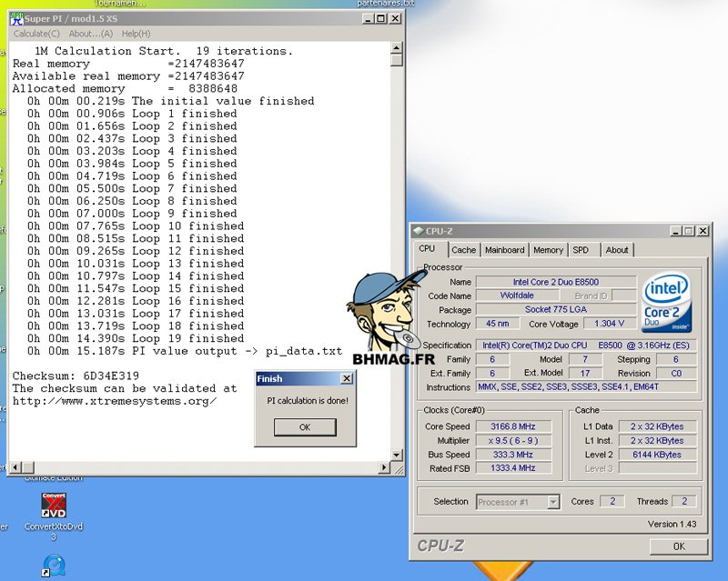
Task: Close the Super PI window
Action: tap(395, 18)
